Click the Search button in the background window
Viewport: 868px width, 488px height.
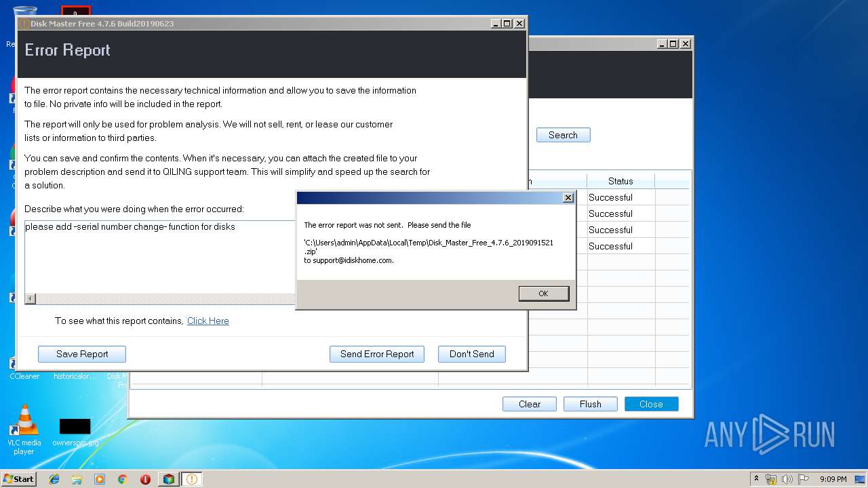pyautogui.click(x=564, y=135)
